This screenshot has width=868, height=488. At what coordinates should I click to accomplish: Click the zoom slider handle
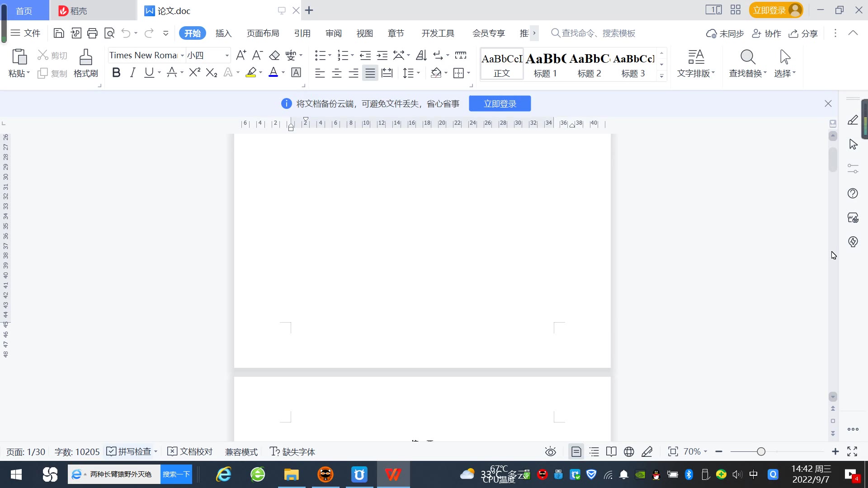pyautogui.click(x=761, y=451)
